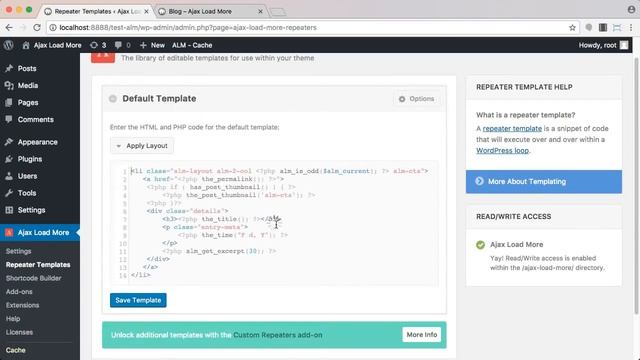Open Help submenu item
The image size is (640, 360).
pyautogui.click(x=13, y=318)
